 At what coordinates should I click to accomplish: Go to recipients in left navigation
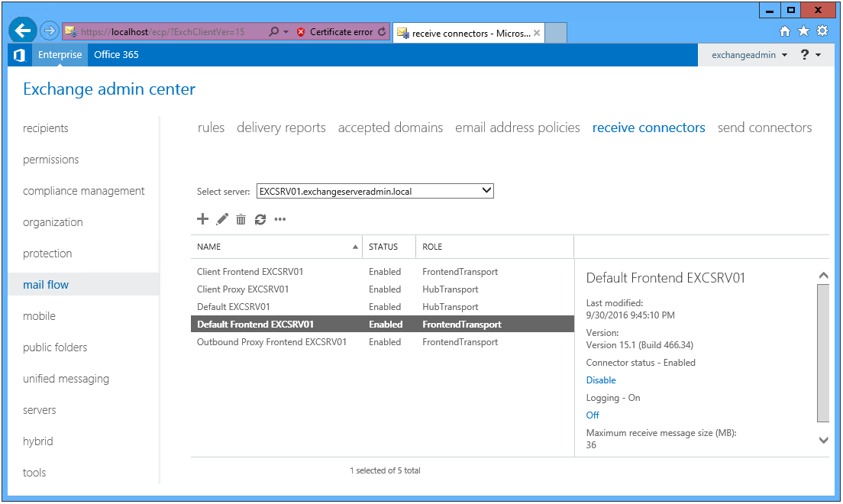point(46,128)
